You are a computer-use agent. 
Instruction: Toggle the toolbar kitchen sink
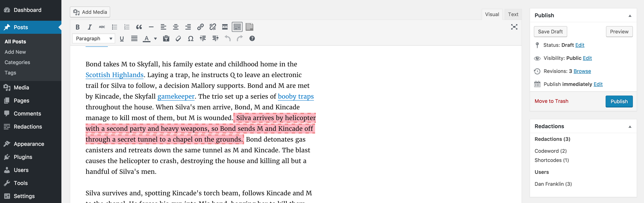pyautogui.click(x=237, y=27)
